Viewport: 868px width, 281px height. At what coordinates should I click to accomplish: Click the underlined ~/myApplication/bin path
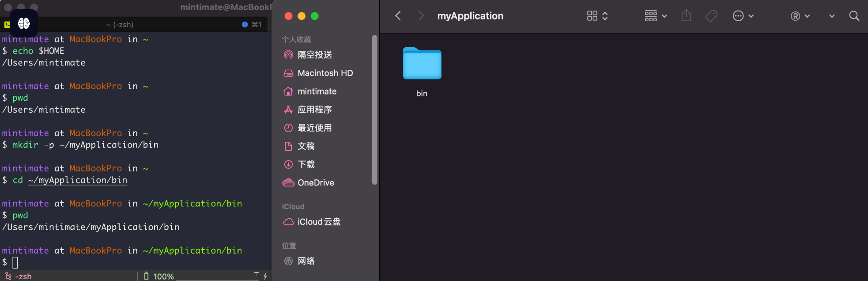coord(78,180)
